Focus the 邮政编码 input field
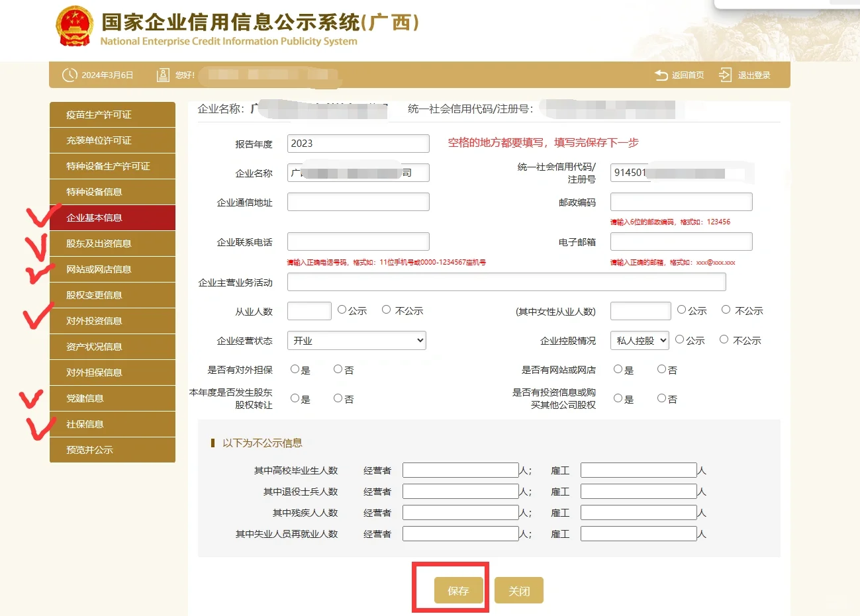 681,202
